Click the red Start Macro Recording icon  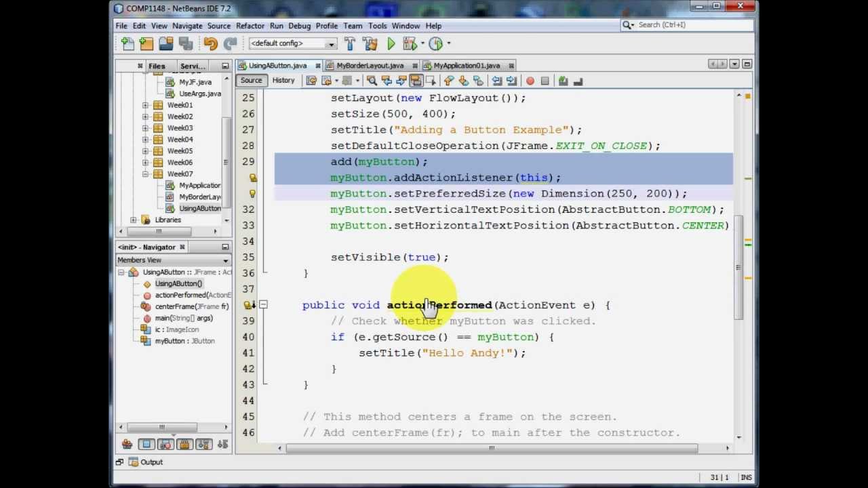(x=530, y=81)
